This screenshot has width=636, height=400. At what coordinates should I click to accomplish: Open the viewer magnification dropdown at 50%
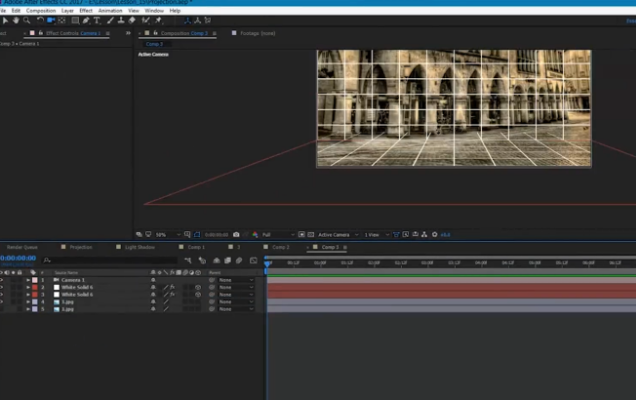(x=164, y=235)
